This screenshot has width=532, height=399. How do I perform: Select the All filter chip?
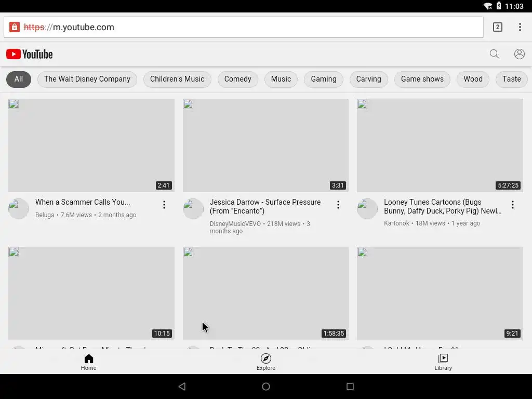pyautogui.click(x=19, y=79)
